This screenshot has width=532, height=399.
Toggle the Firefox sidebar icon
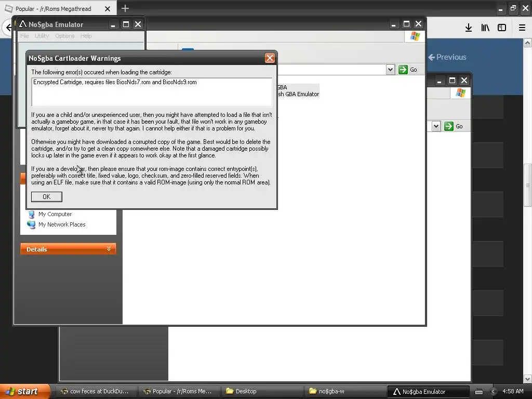[502, 28]
